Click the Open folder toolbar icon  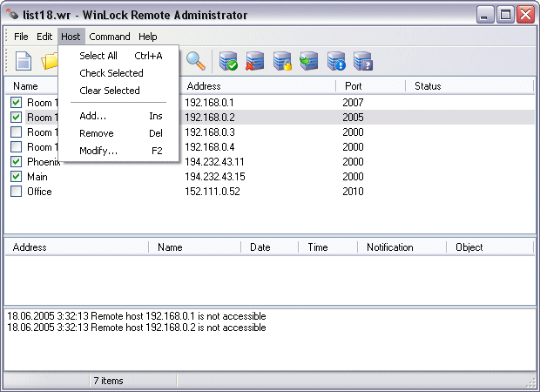pos(50,61)
